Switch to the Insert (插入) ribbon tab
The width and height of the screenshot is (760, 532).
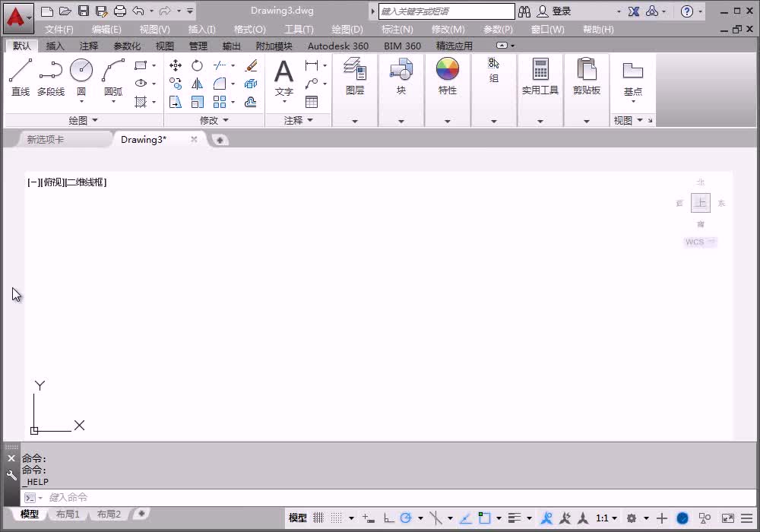pos(55,46)
